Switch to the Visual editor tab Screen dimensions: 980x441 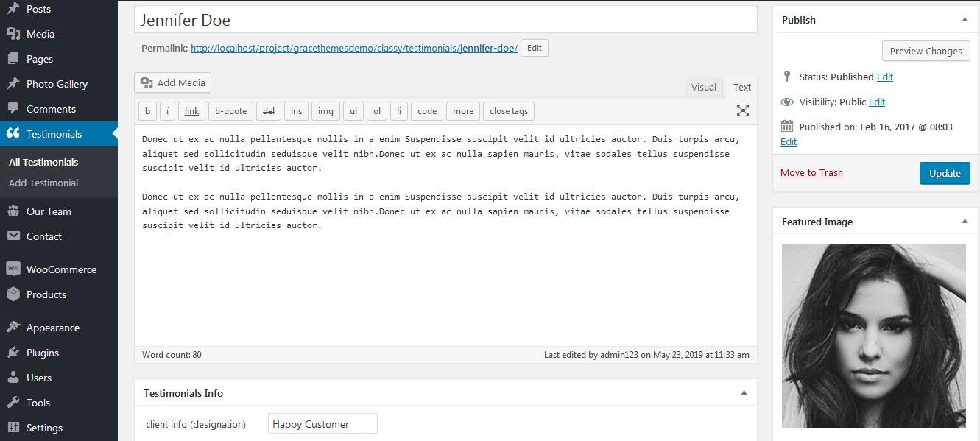(704, 87)
